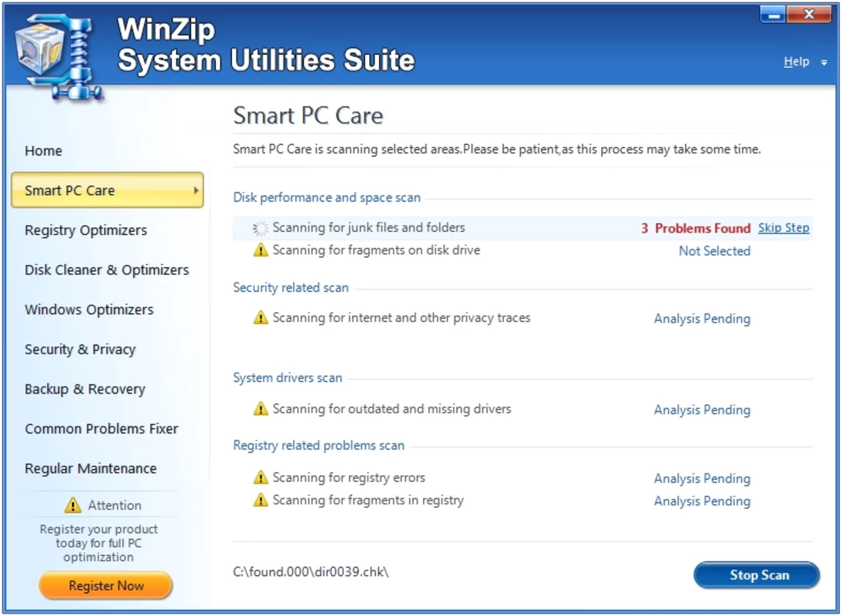Screen dimensions: 843x616
Task: Click warning icon beside disk drive fragments scan
Action: click(260, 250)
